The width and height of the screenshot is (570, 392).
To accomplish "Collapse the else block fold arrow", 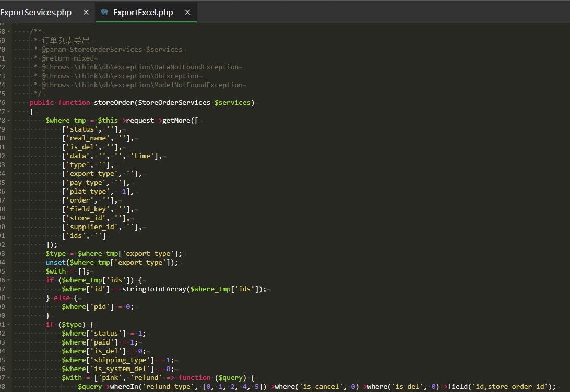I will point(9,298).
